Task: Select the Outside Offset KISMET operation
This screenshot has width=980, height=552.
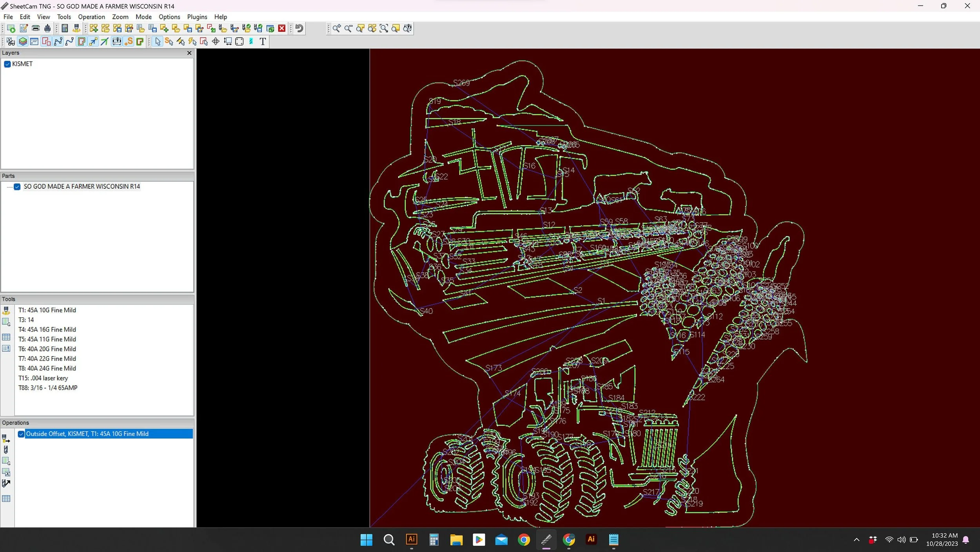Action: [87, 434]
